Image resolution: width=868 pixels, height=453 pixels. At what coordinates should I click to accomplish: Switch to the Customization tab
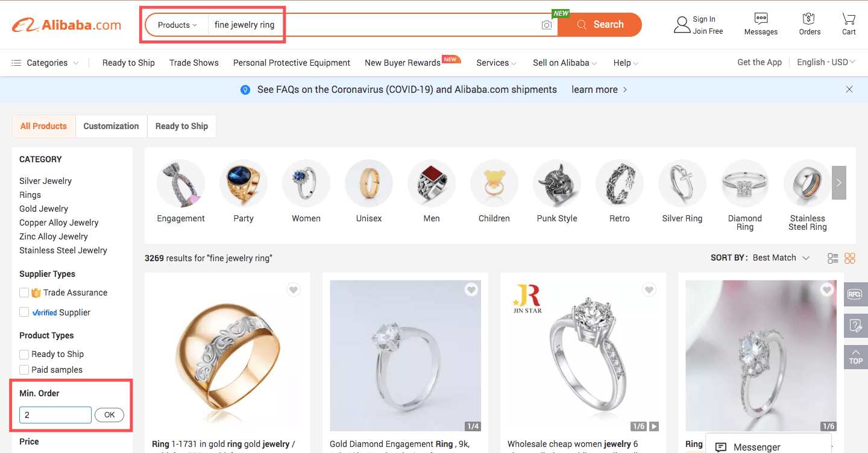111,126
